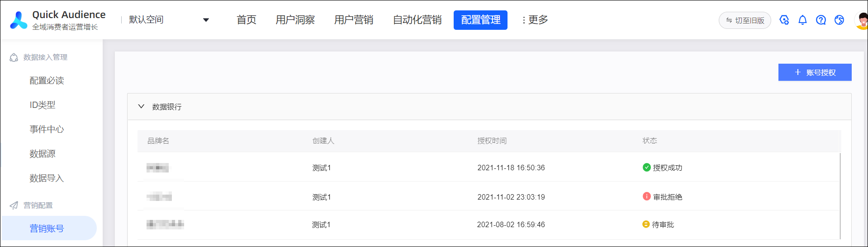
Task: Click 测试1 creator in 审批拒绝 row
Action: coord(322,197)
